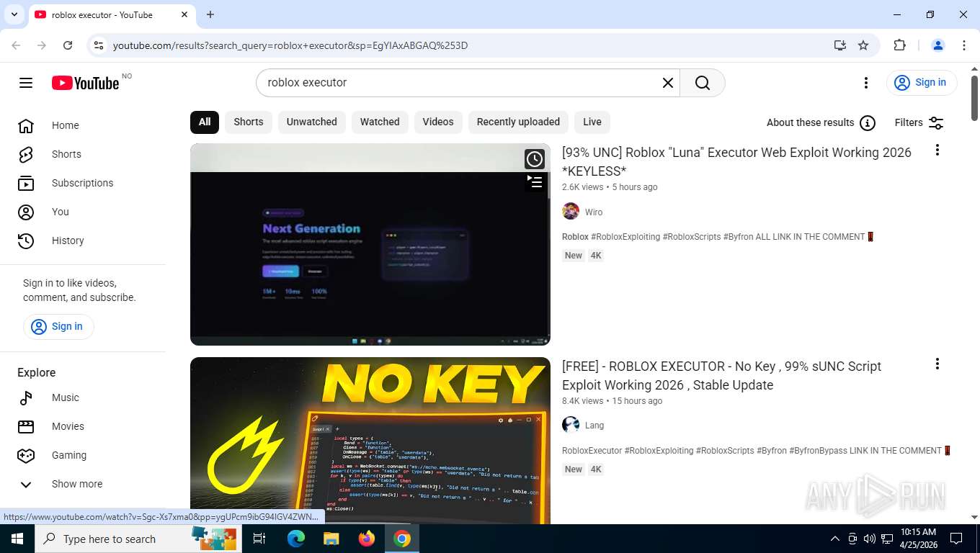Open Microsoft Edge from taskbar
Image resolution: width=980 pixels, height=553 pixels.
[x=296, y=539]
